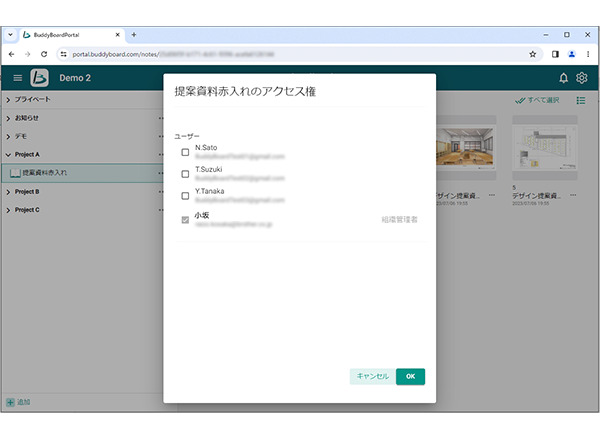Open a new browser tab
Viewport: 600px width, 439px height.
[134, 35]
